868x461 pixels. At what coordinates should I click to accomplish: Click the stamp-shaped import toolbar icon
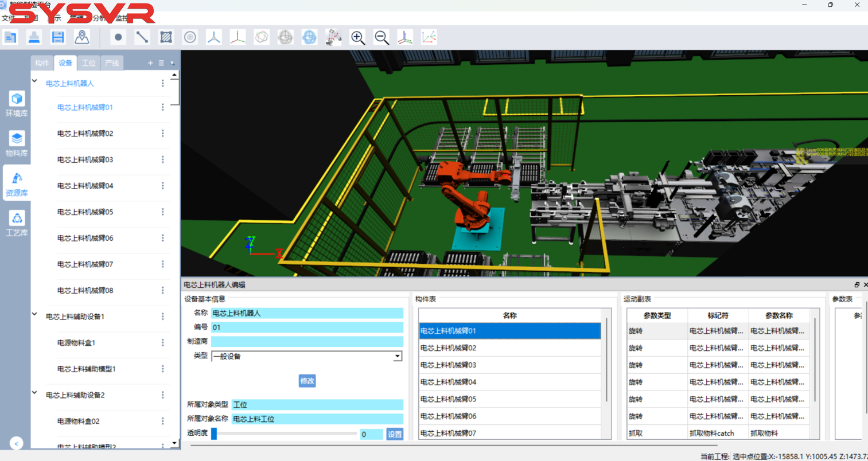pos(34,38)
